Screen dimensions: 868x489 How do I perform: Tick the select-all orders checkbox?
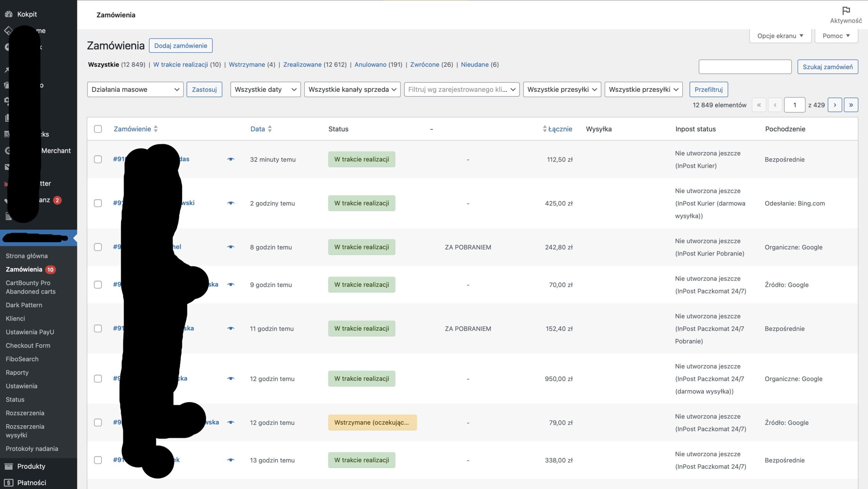click(98, 129)
